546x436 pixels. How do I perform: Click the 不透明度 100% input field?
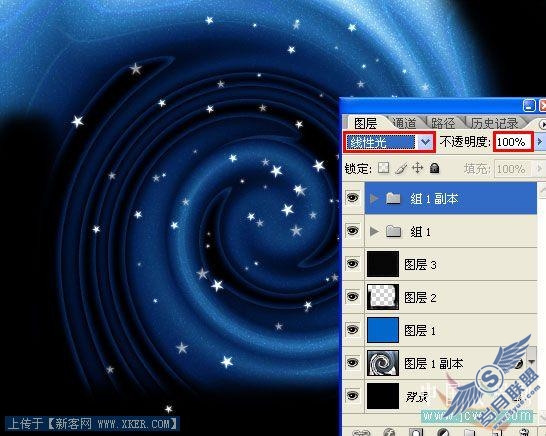(x=513, y=141)
